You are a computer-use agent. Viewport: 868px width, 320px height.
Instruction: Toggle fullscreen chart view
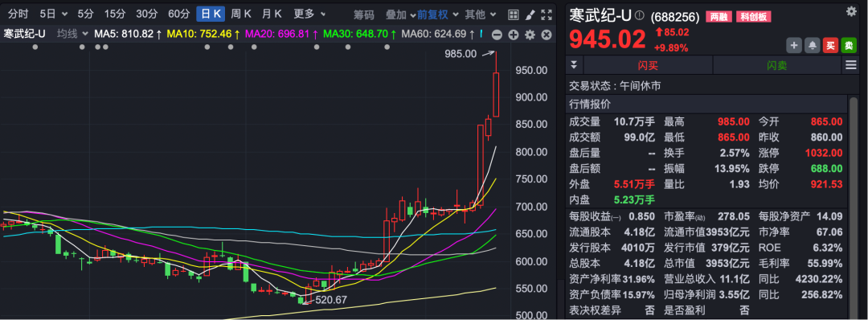point(547,14)
